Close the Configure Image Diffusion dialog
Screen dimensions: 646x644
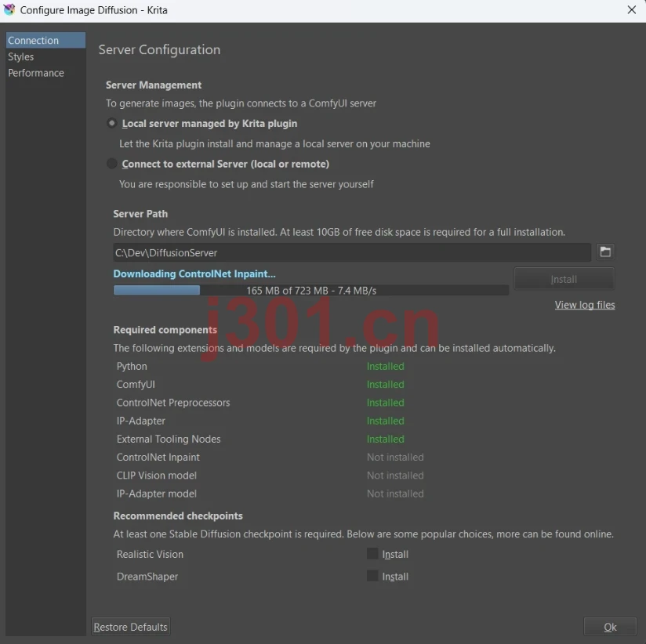point(631,9)
